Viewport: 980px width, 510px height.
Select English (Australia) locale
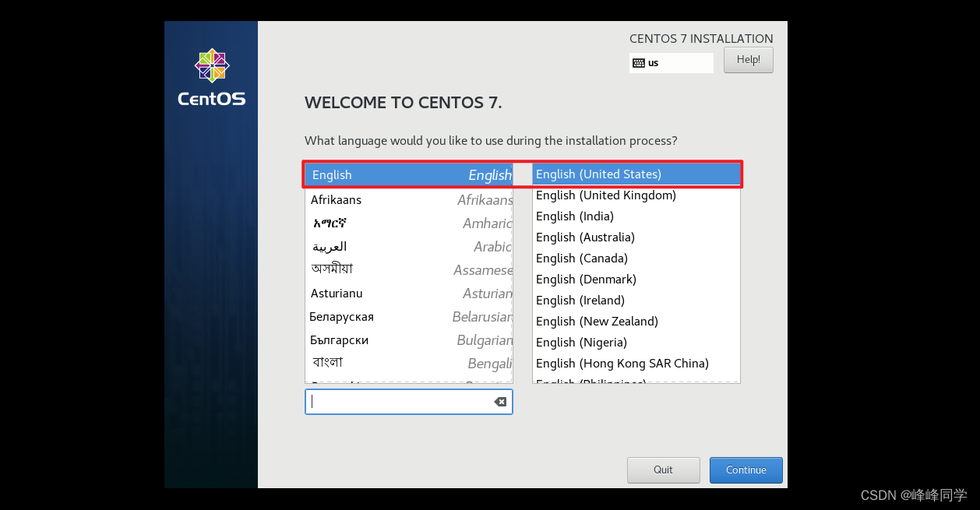[x=636, y=237]
